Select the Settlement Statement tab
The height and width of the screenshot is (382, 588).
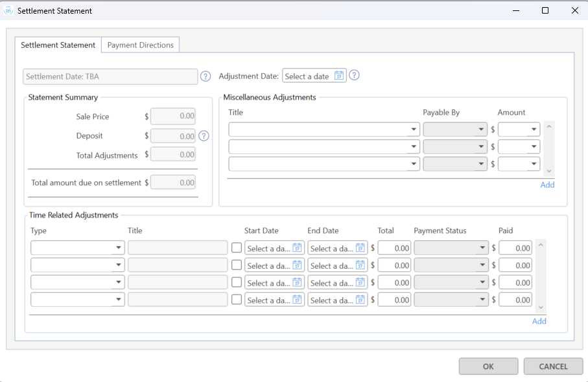[x=58, y=45]
